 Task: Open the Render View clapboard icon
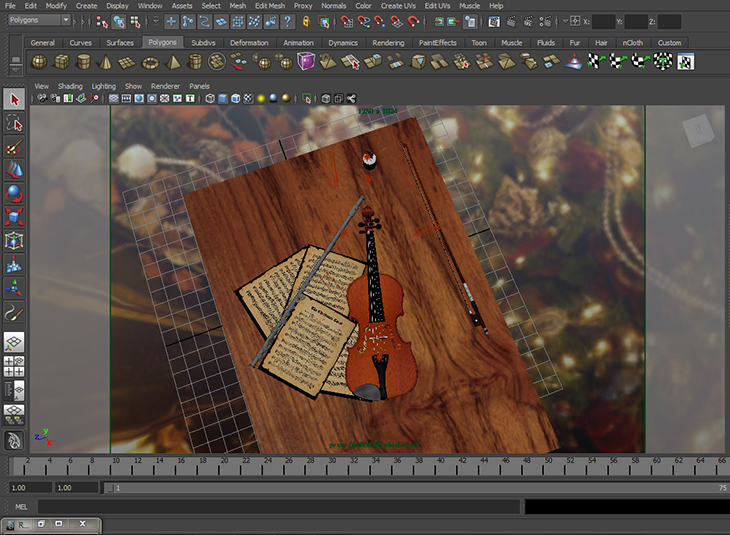tap(494, 21)
